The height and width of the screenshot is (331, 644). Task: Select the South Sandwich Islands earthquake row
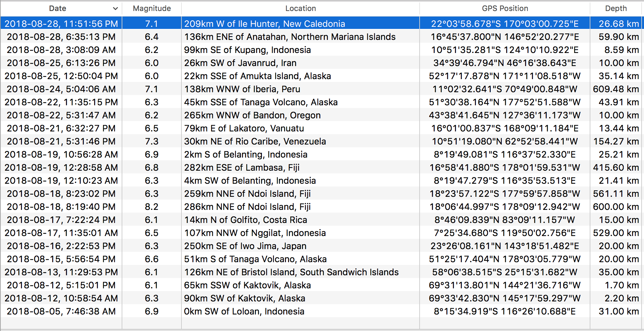coord(291,272)
